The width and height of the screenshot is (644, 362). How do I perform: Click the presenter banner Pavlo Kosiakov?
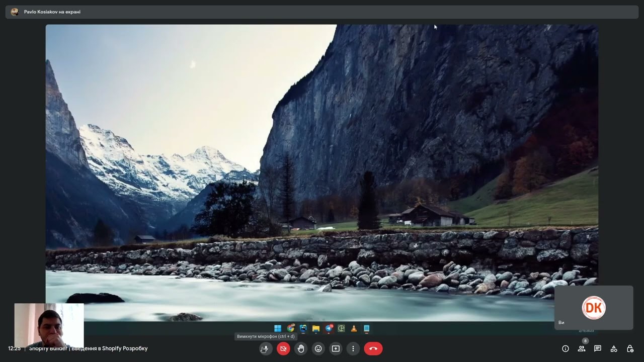52,12
